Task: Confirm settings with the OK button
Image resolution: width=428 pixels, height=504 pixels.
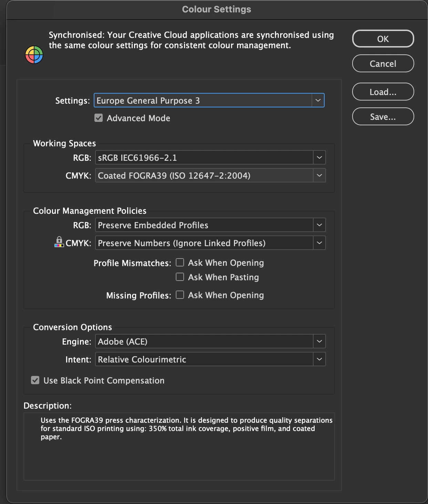Action: (x=383, y=39)
